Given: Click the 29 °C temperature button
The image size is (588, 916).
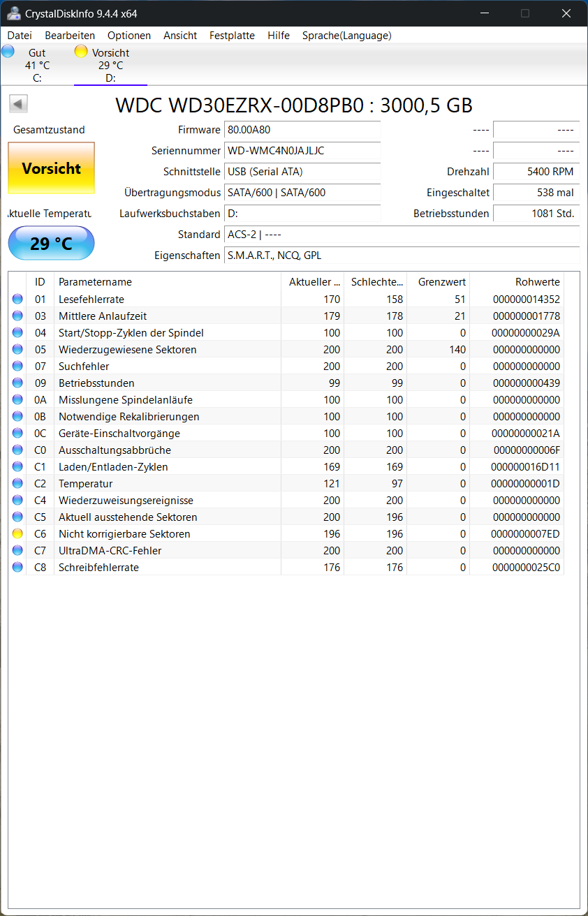Looking at the screenshot, I should coord(51,244).
